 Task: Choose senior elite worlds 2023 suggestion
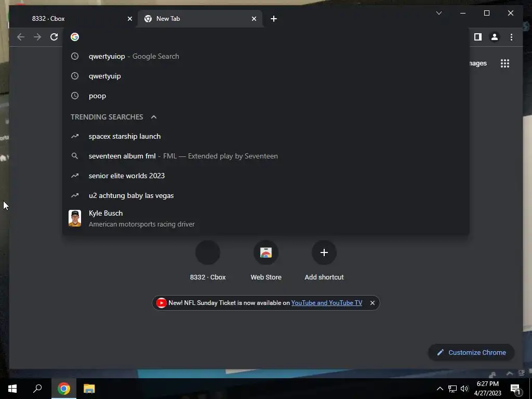click(267, 176)
